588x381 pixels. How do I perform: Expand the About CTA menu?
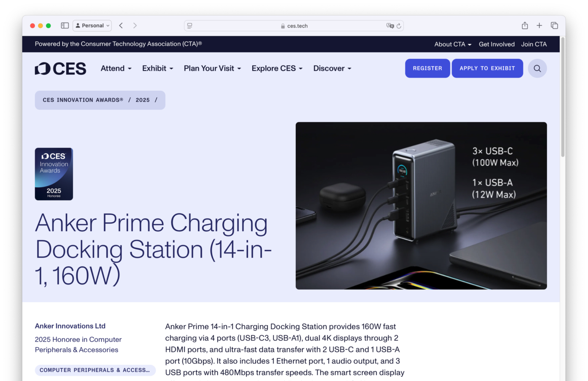coord(453,44)
